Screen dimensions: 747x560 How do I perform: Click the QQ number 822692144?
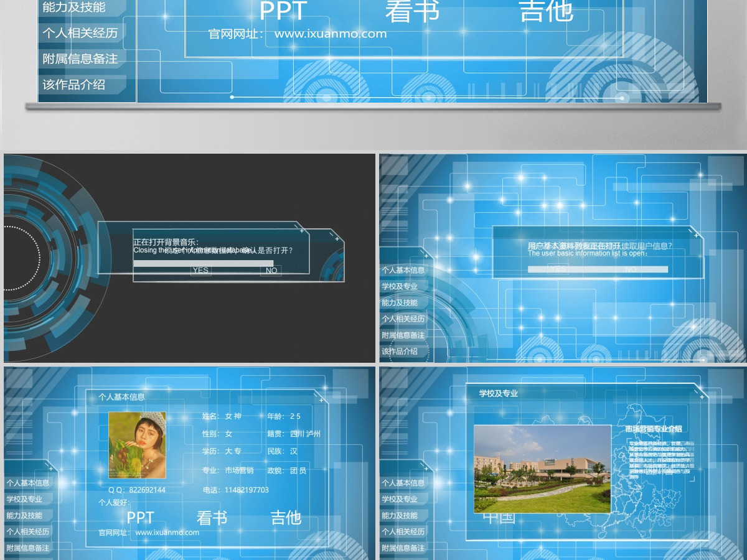click(148, 490)
